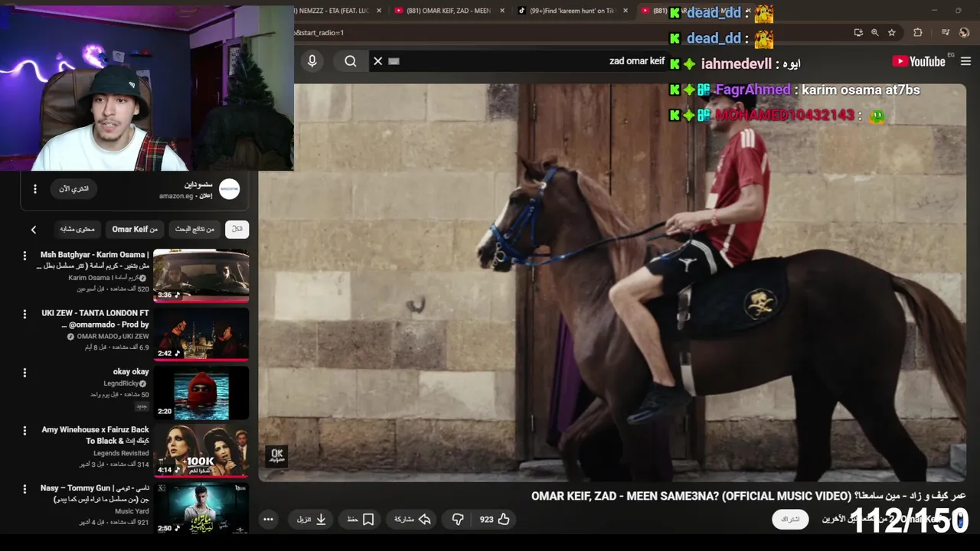The height and width of the screenshot is (551, 980).
Task: Click the okay okay video title
Action: pyautogui.click(x=131, y=372)
